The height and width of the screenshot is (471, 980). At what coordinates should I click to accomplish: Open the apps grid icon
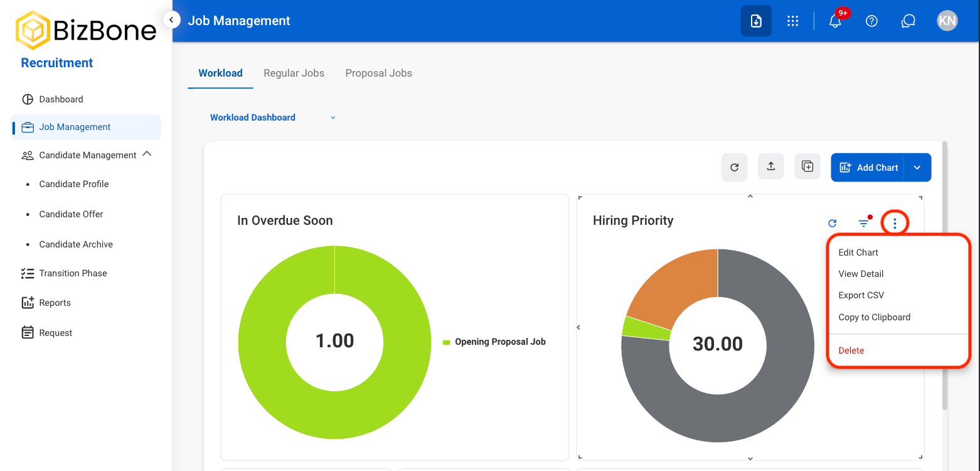[x=792, y=21]
